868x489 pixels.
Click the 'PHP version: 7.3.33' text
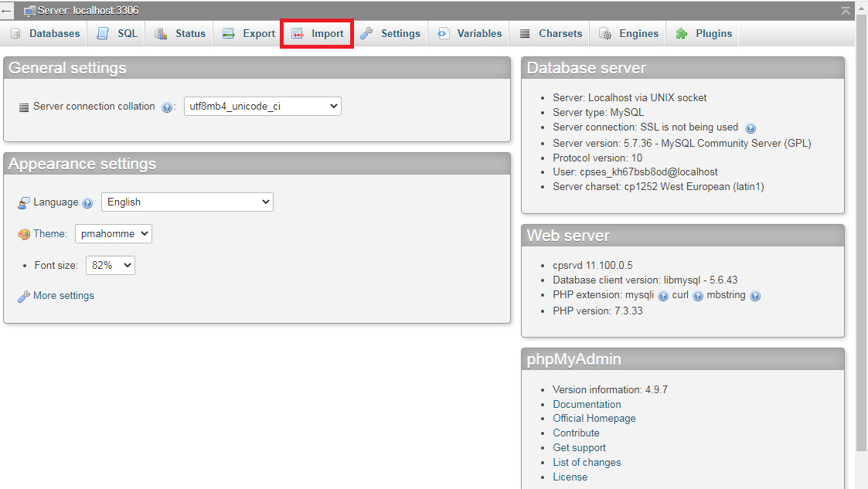[x=597, y=311]
